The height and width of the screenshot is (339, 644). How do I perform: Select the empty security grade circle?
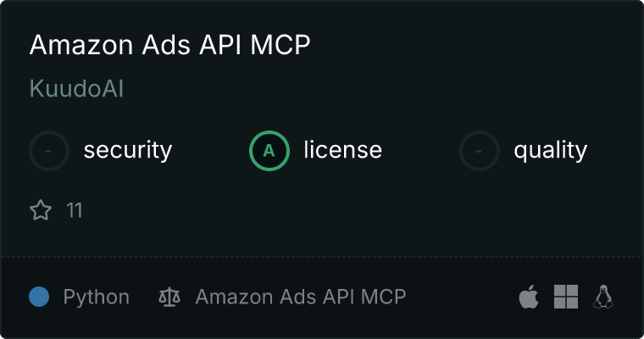pos(49,151)
